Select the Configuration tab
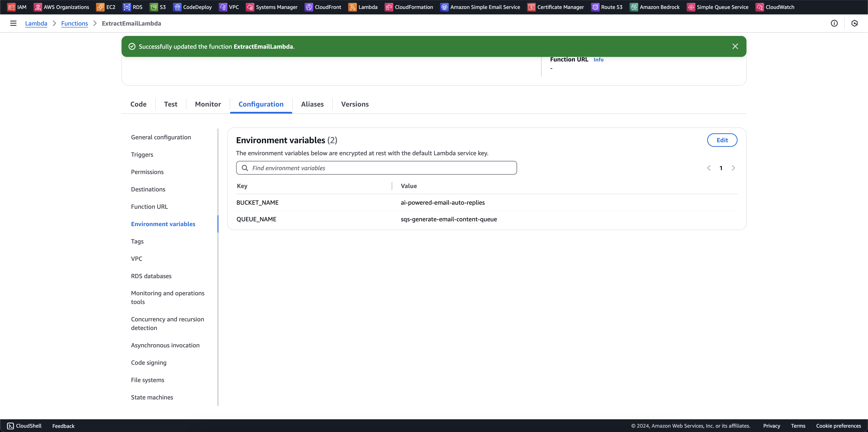This screenshot has height=432, width=868. [x=261, y=104]
